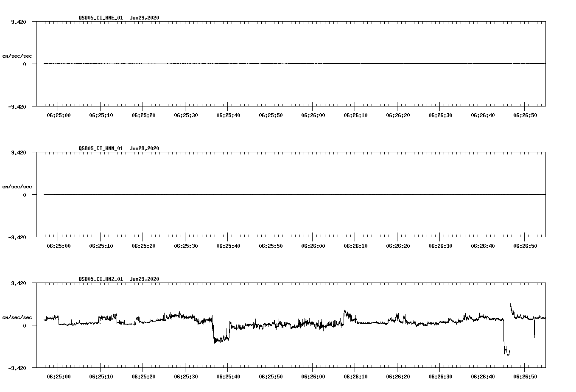Pick 06:26:20 on the HNZ time axis
The width and height of the screenshot is (576, 392).
click(x=398, y=376)
